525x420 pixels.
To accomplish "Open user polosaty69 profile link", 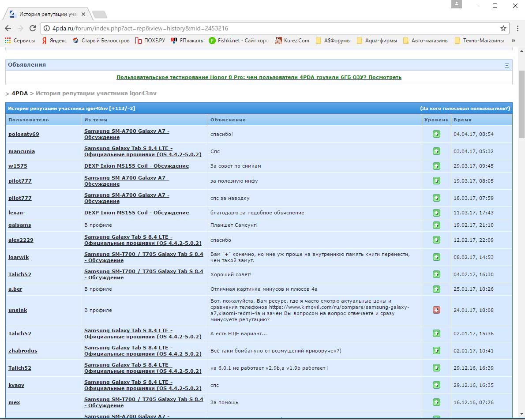I will pos(24,134).
